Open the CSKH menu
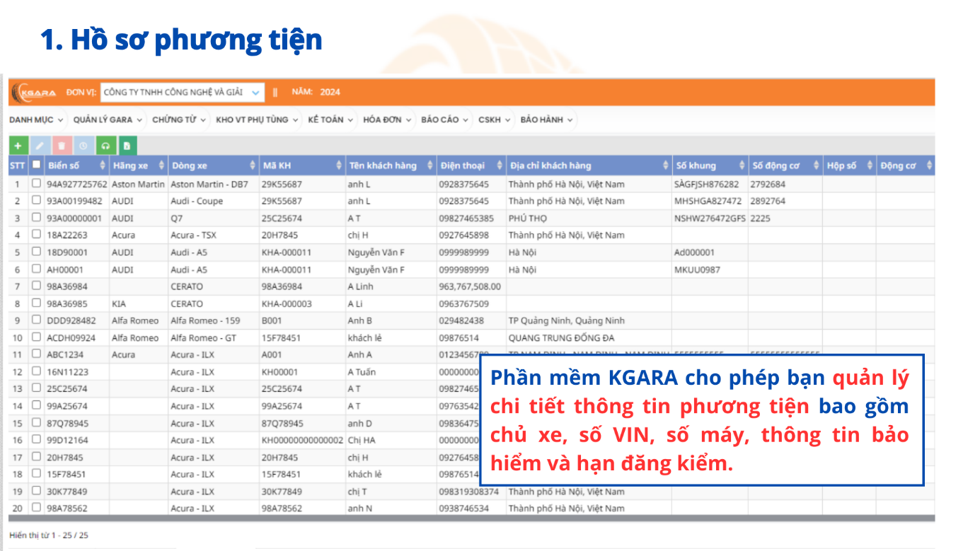Viewport: 980px width, 551px height. click(x=495, y=120)
